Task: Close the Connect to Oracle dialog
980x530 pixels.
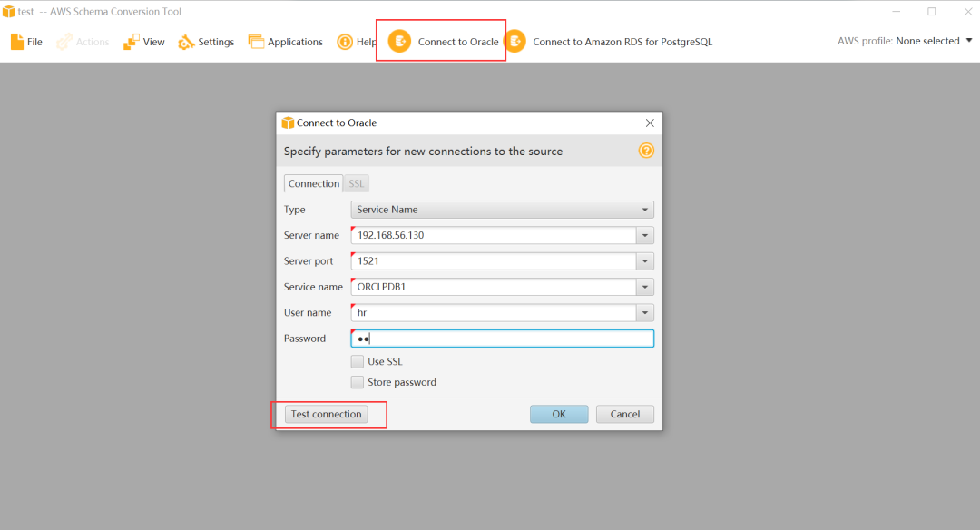Action: click(x=650, y=123)
